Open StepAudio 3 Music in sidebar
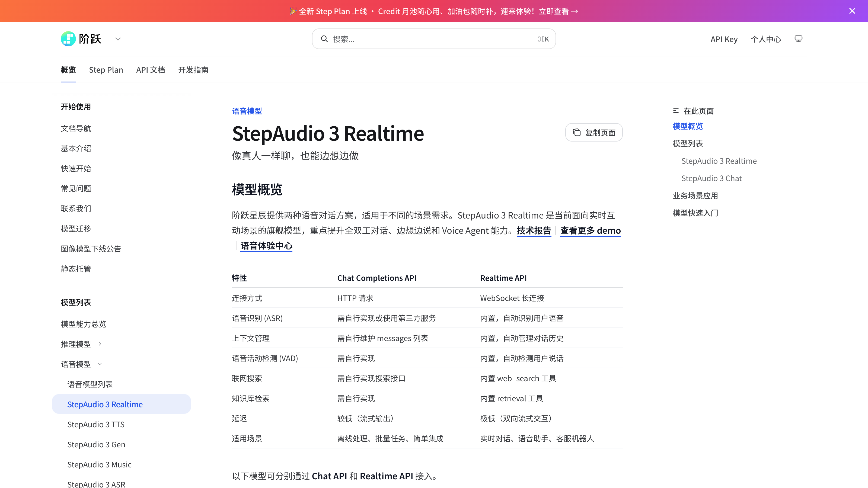The height and width of the screenshot is (488, 868). 99,464
